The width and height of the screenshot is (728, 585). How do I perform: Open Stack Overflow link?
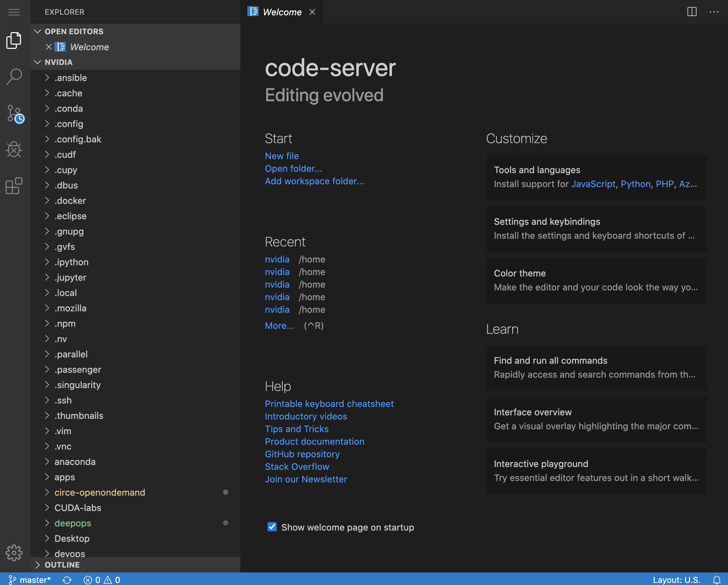click(297, 467)
